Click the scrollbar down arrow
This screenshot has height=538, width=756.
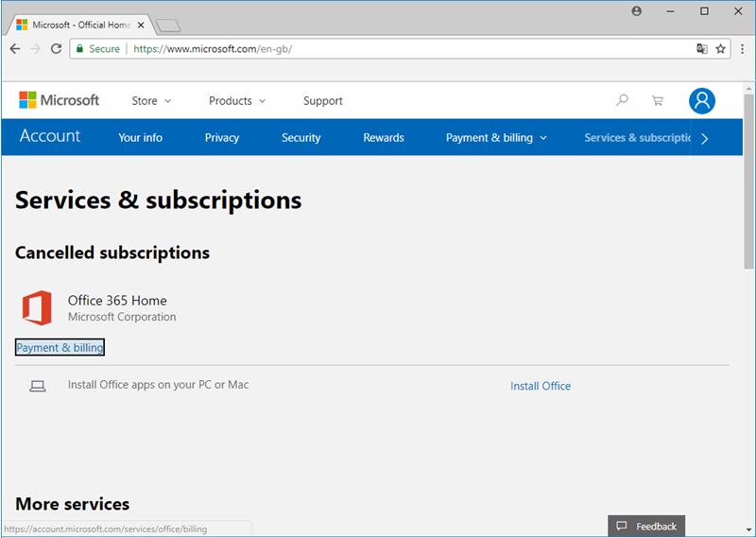point(748,530)
